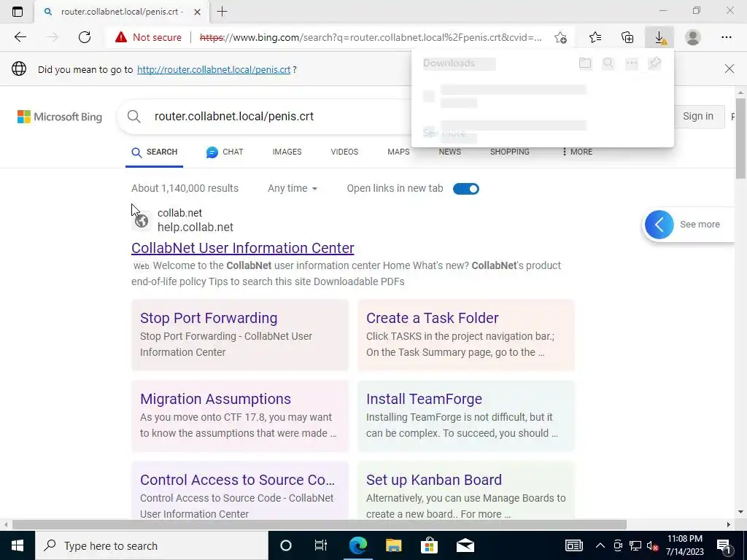Reload the page with Refresh icon

point(85,37)
